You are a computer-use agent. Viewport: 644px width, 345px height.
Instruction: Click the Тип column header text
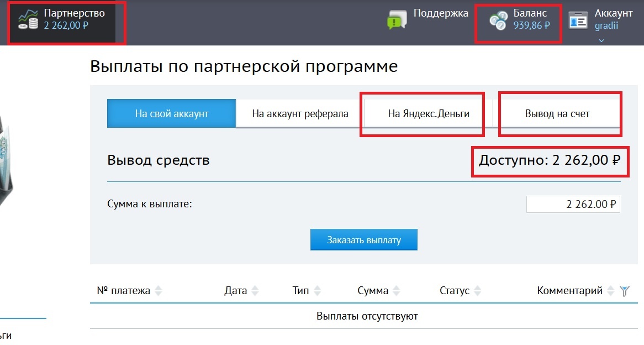300,291
